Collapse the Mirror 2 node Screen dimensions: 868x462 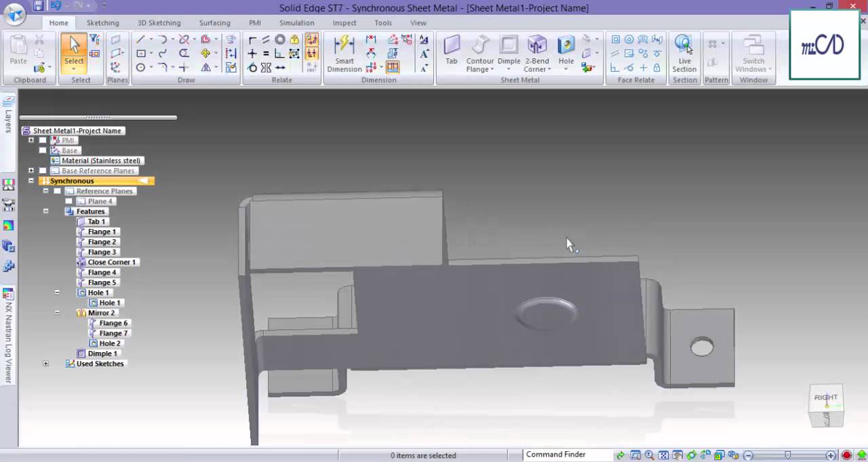(57, 313)
